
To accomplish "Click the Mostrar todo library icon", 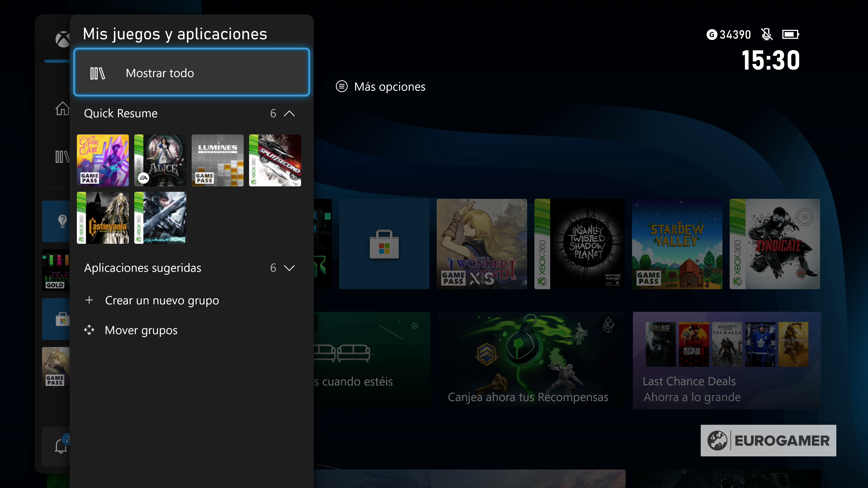I will click(x=97, y=73).
